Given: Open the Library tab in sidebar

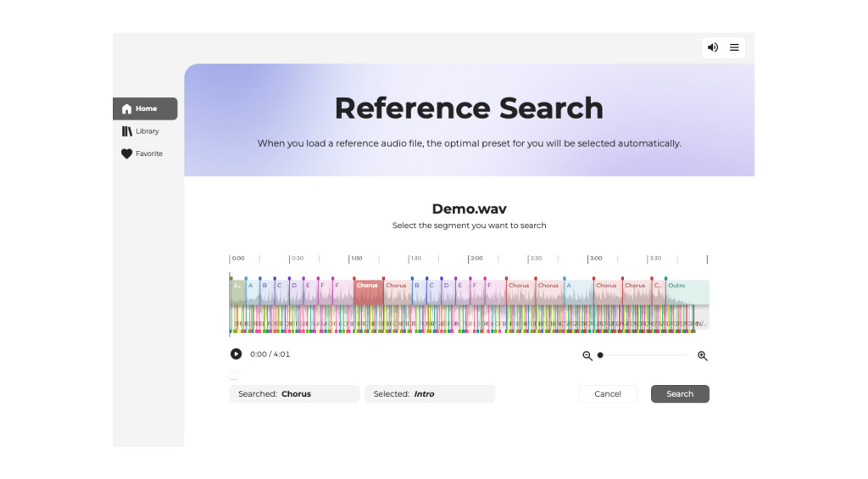Looking at the screenshot, I should click(147, 131).
